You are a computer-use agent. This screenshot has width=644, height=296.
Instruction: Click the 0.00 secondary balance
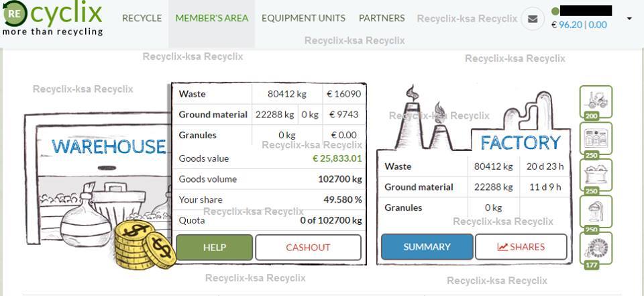[598, 25]
